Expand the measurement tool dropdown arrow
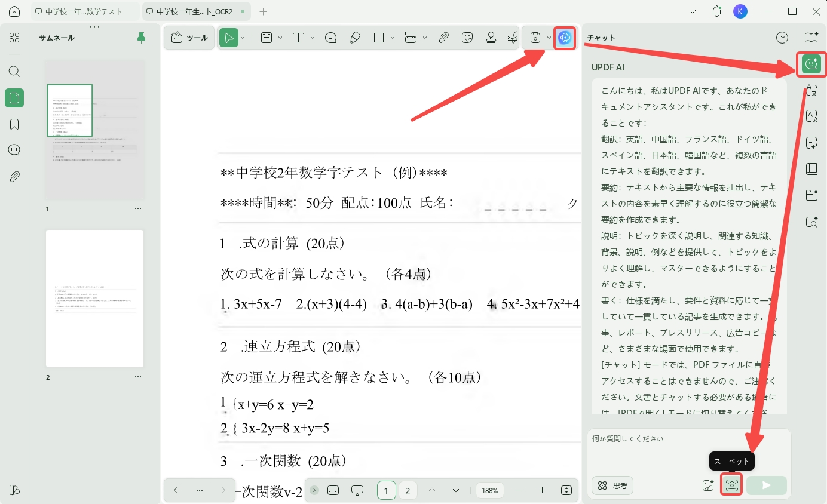Image resolution: width=827 pixels, height=504 pixels. (425, 38)
